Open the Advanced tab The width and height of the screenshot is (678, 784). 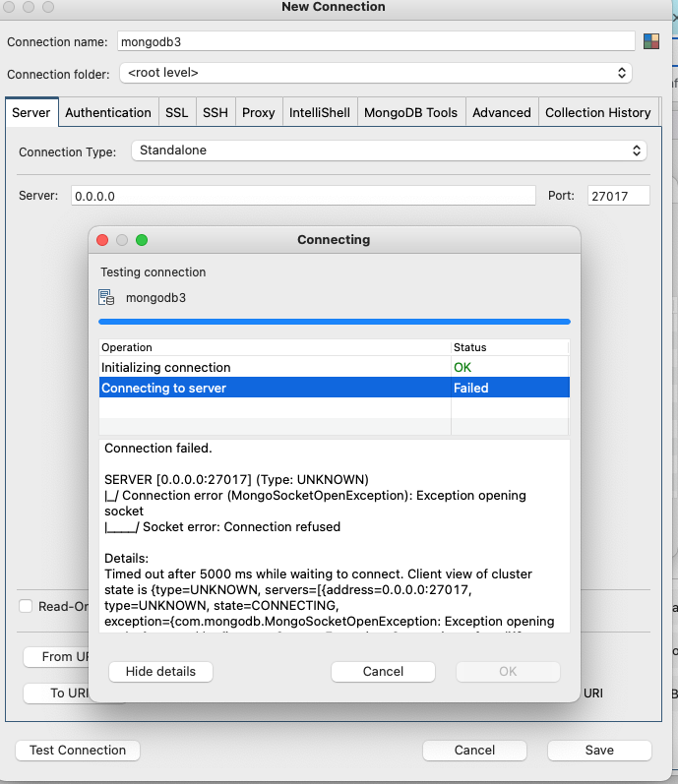(501, 112)
